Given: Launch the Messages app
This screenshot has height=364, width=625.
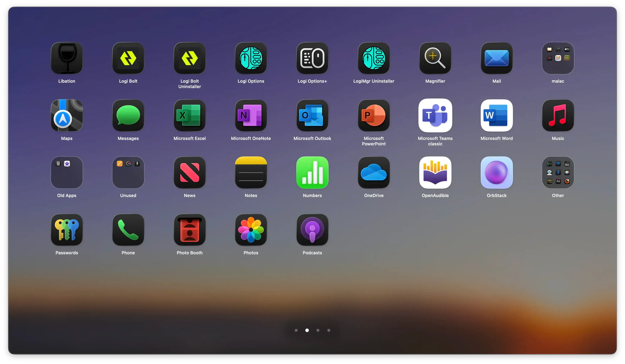Looking at the screenshot, I should point(128,115).
